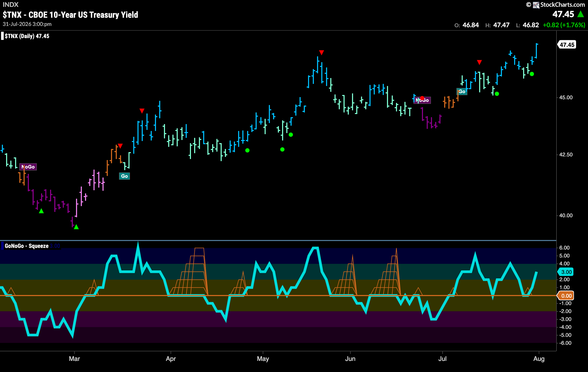Click the -6.00 oscillator axis label

pyautogui.click(x=565, y=343)
